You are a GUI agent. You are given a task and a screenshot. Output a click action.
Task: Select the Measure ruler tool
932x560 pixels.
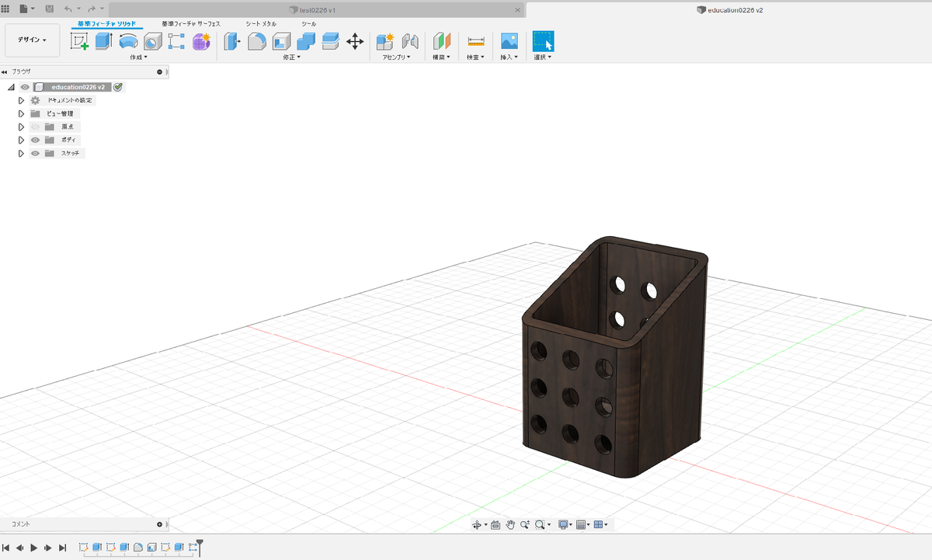(x=476, y=41)
